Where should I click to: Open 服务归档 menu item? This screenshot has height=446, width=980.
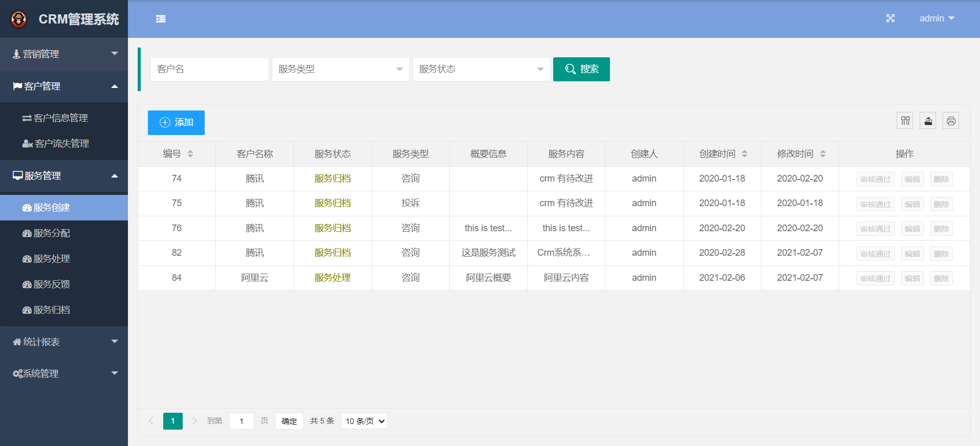pos(64,310)
